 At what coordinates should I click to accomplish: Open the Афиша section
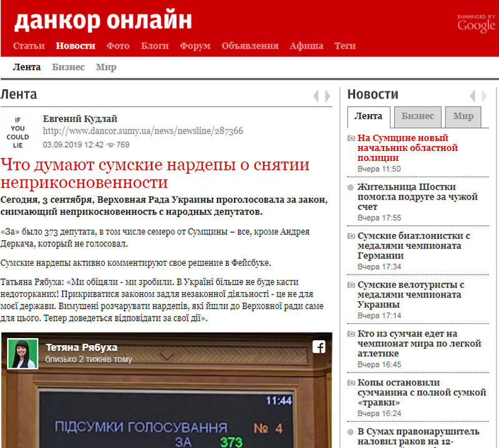[306, 46]
